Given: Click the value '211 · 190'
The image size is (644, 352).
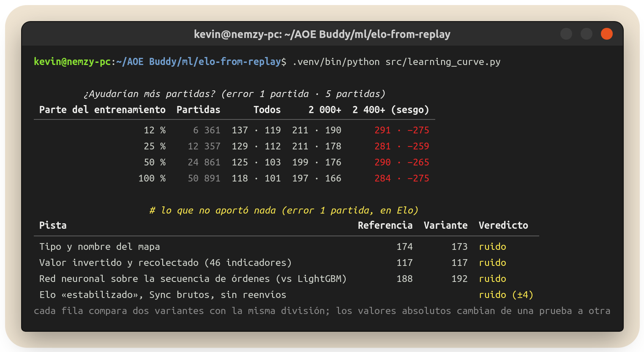Looking at the screenshot, I should point(317,130).
